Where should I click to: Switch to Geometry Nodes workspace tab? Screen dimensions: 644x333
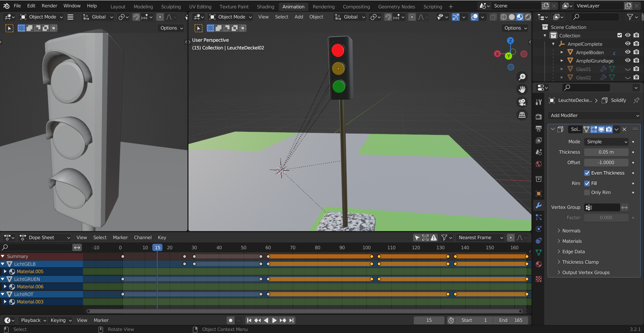pyautogui.click(x=396, y=6)
